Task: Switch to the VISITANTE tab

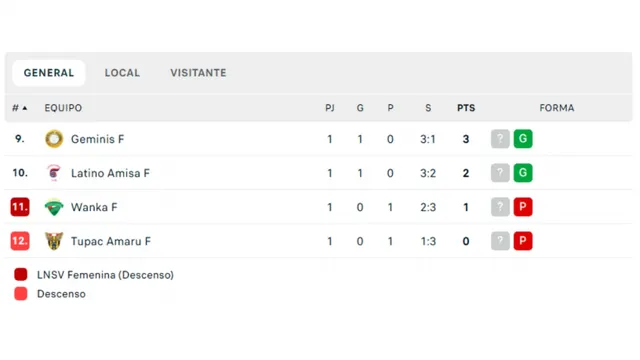Action: pos(198,73)
